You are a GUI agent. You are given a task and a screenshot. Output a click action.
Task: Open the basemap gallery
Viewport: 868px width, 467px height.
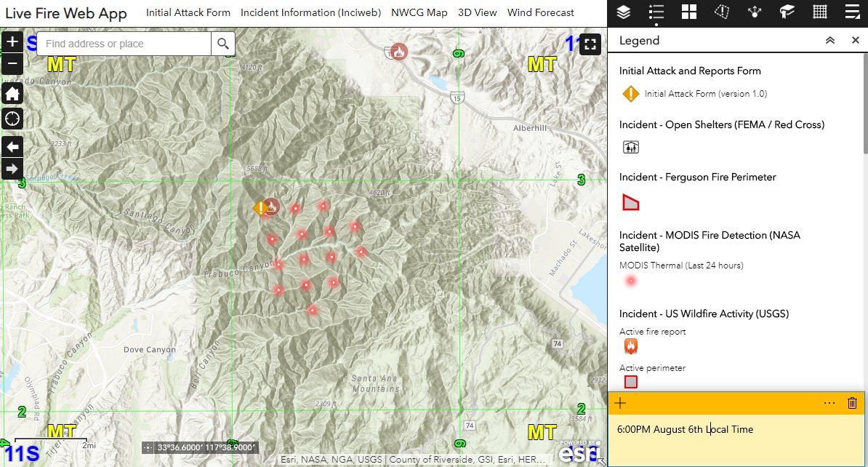[x=688, y=12]
